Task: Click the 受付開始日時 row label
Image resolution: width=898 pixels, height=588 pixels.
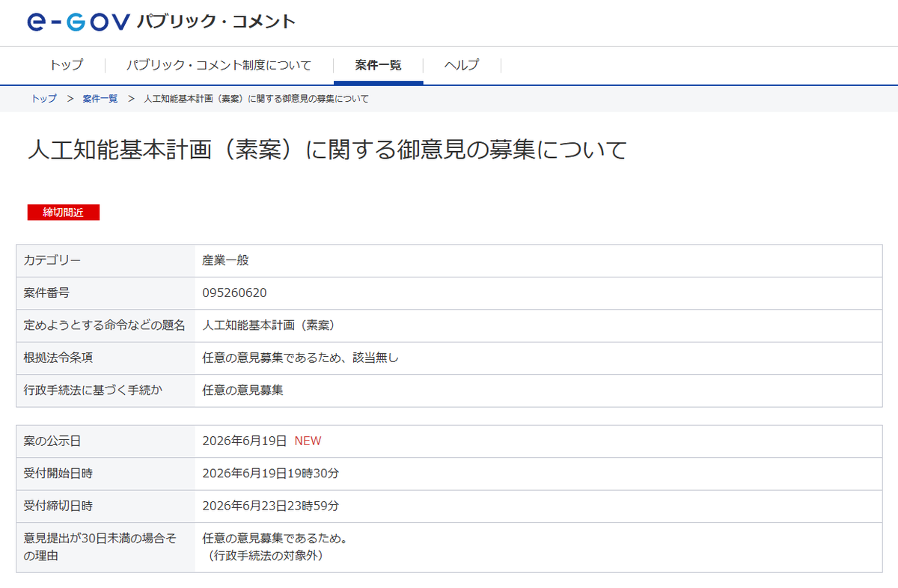Action: tap(58, 474)
